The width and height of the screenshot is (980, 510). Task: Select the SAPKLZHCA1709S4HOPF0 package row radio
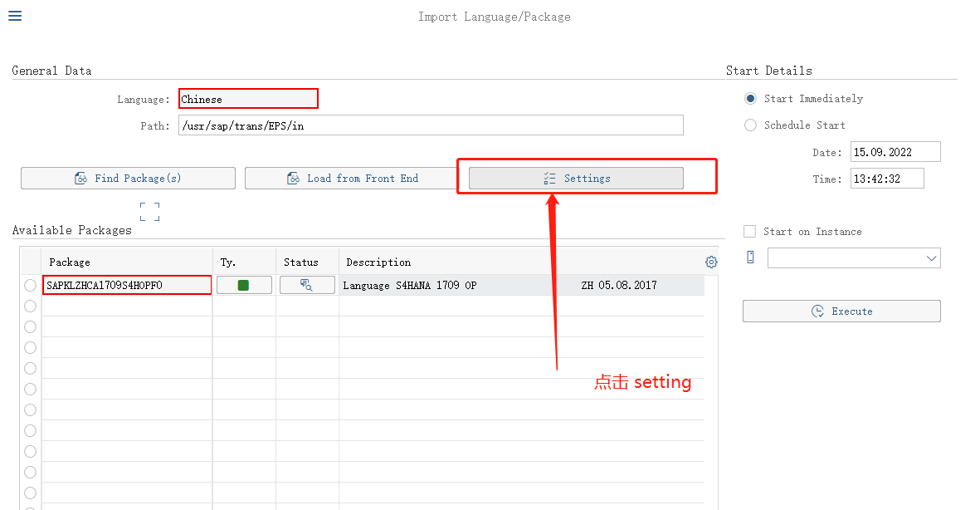31,285
